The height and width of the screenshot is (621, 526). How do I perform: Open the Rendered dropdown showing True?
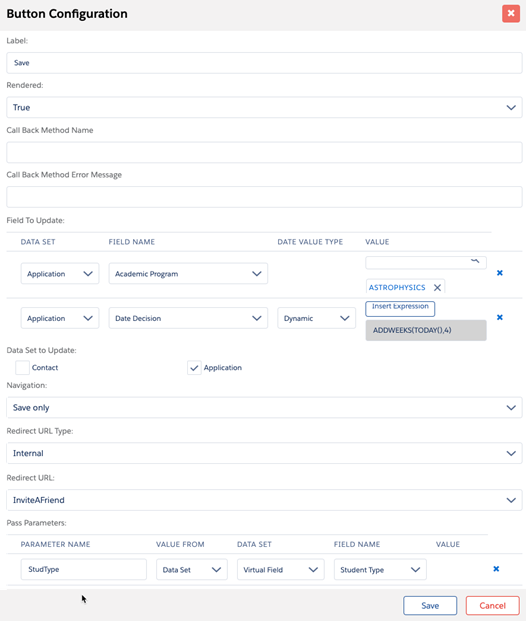point(264,107)
